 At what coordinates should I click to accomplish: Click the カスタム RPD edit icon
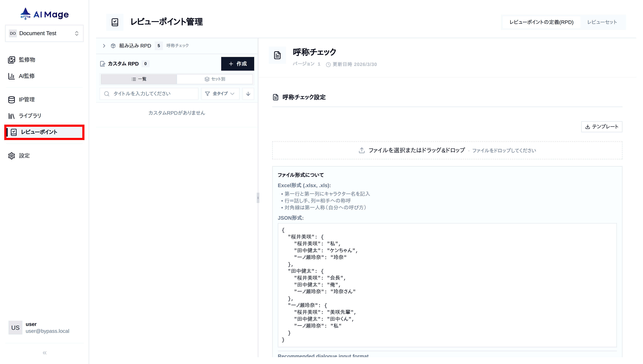pos(103,64)
